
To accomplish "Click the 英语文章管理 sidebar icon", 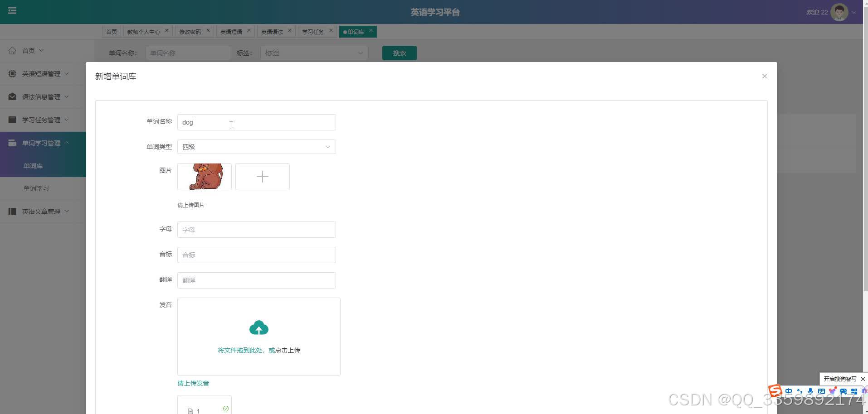I will point(12,211).
